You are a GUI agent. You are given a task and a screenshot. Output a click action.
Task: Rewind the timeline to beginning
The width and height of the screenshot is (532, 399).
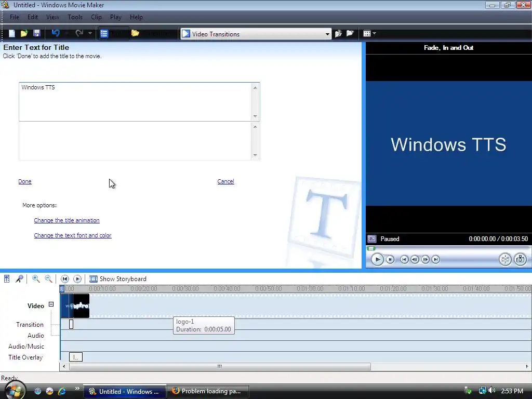click(x=64, y=279)
